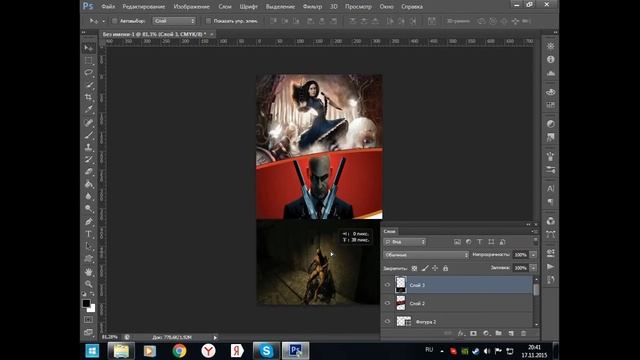Viewport: 640px width, 360px height.
Task: Click the background color swatch
Action: click(91, 309)
